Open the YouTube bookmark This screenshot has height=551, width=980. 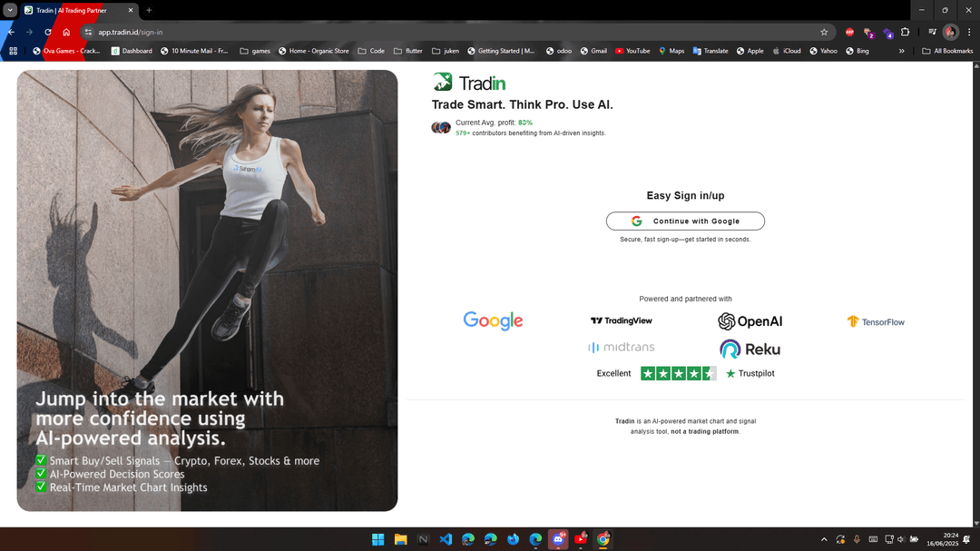pyautogui.click(x=632, y=51)
